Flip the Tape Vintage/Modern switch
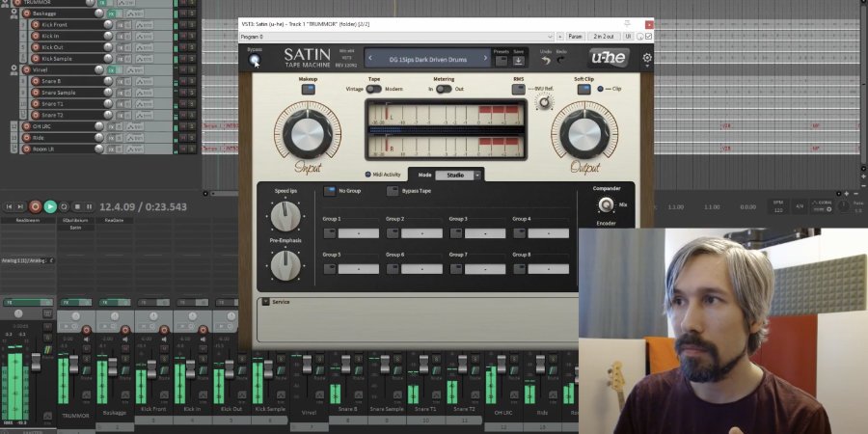 [373, 89]
